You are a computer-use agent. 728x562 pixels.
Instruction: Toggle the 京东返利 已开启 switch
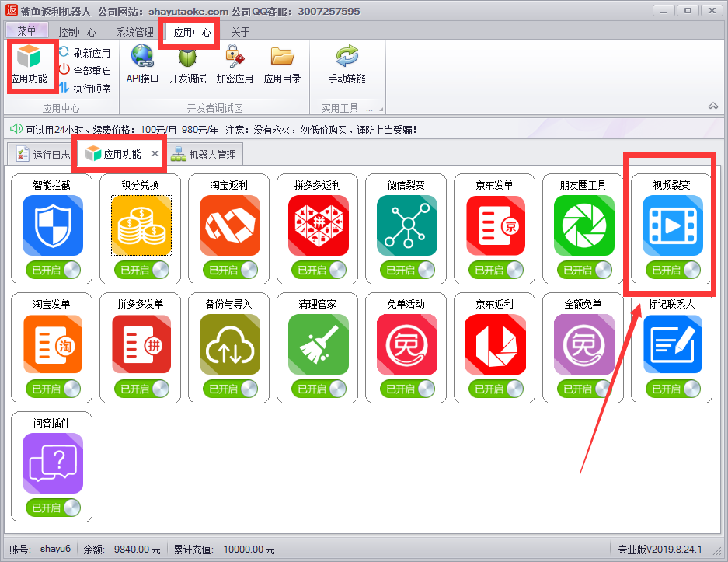coord(496,389)
